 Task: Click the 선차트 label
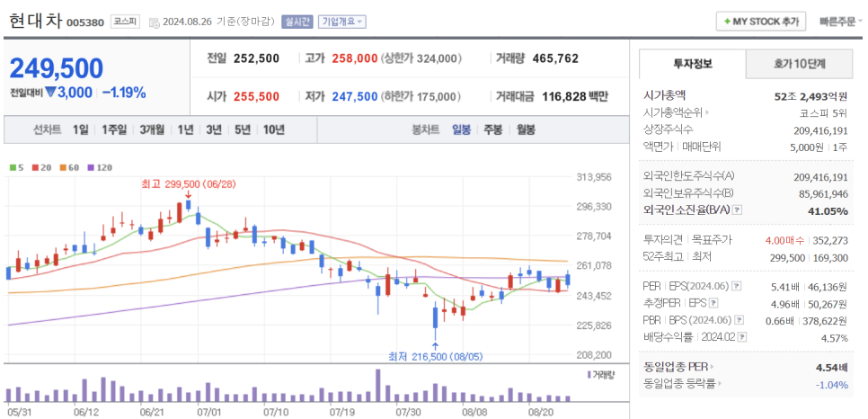tap(47, 129)
